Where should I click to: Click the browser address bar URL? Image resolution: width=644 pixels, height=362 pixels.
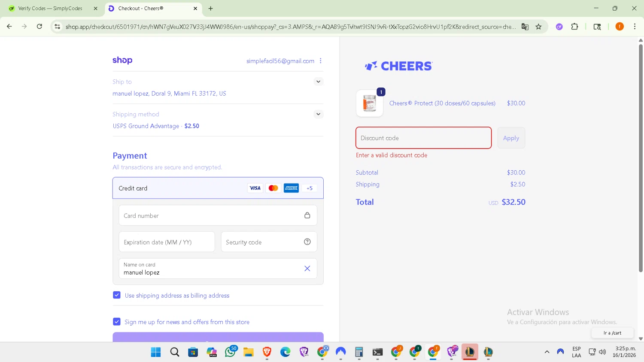point(291,27)
